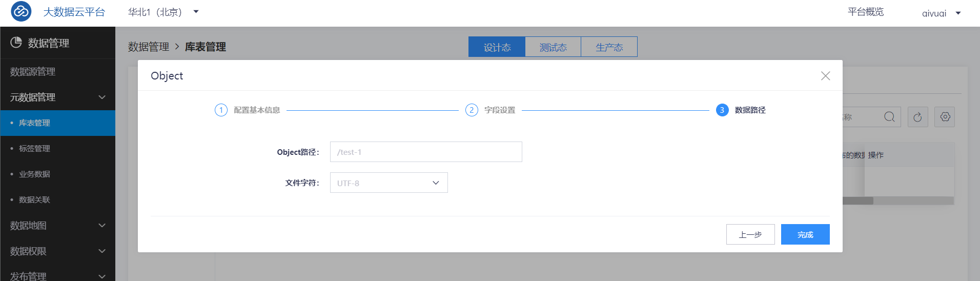Open the 文件字符 UTF-8 dropdown
This screenshot has width=980, height=281.
tap(389, 183)
